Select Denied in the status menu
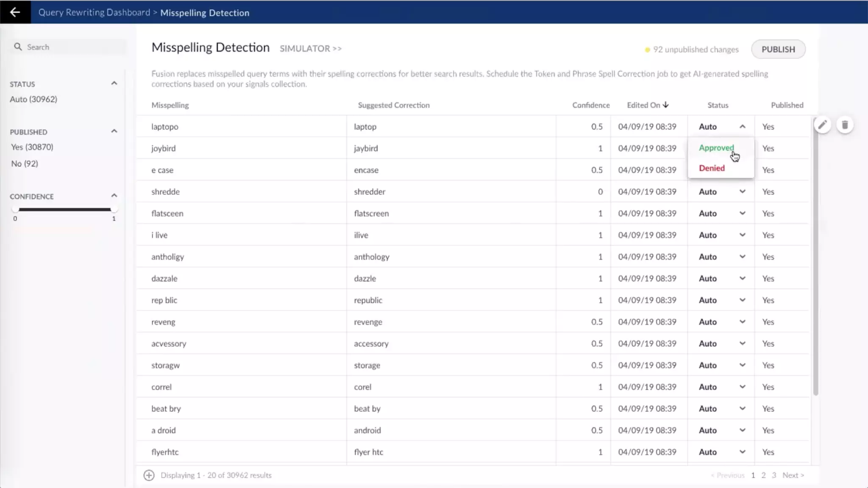This screenshot has width=868, height=488. coord(712,168)
